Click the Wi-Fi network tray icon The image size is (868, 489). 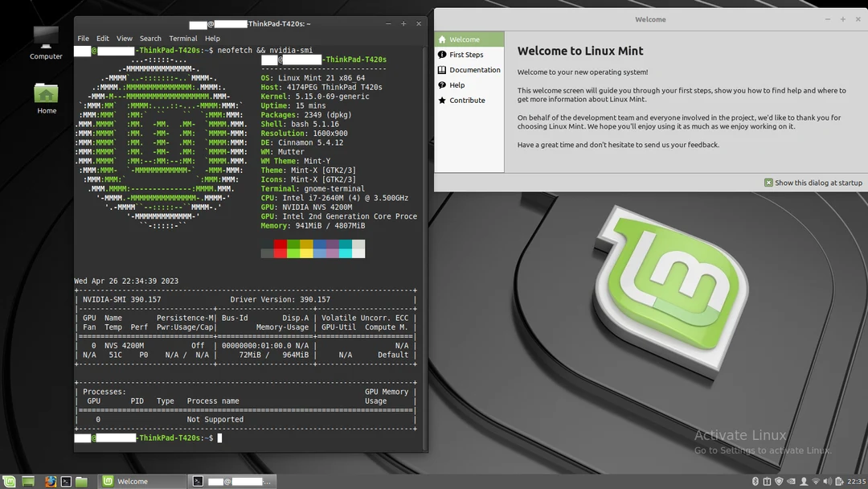pos(816,481)
